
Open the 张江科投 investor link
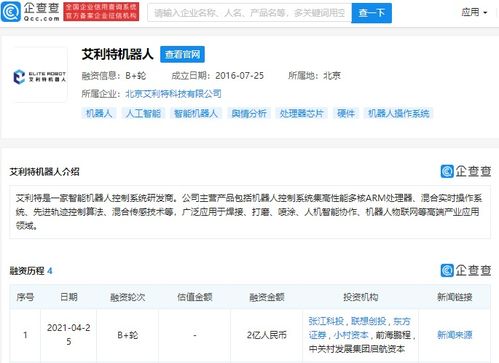(x=326, y=321)
